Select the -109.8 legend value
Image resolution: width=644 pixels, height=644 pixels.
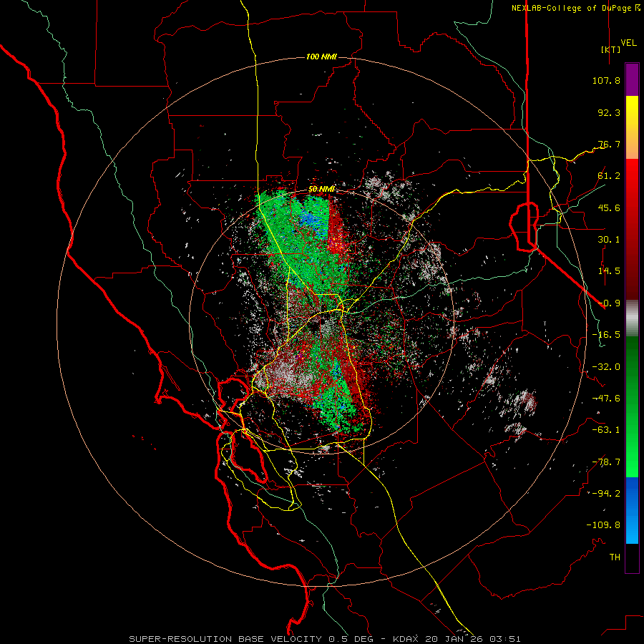[x=603, y=525]
